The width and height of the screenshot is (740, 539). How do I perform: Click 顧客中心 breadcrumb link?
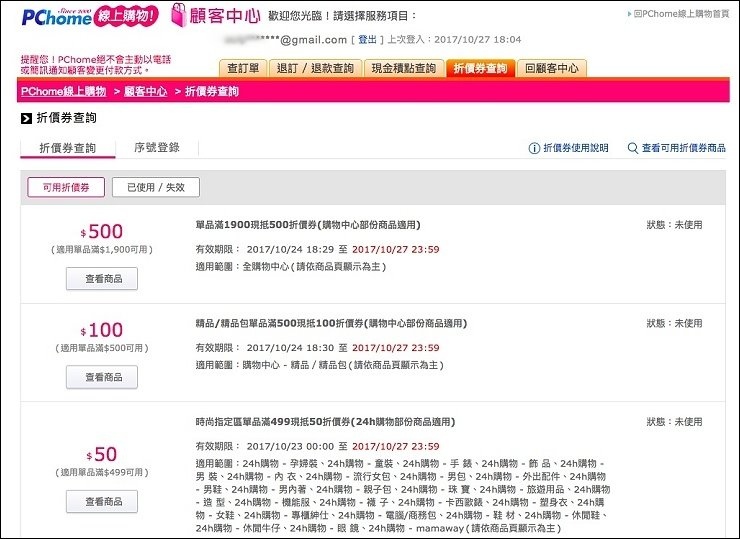point(145,92)
